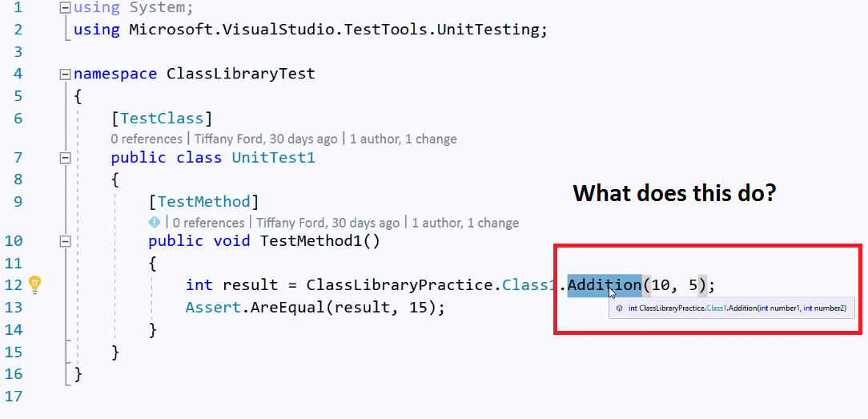Click line number 12 in the margin
The height and width of the screenshot is (419, 868).
click(x=14, y=285)
